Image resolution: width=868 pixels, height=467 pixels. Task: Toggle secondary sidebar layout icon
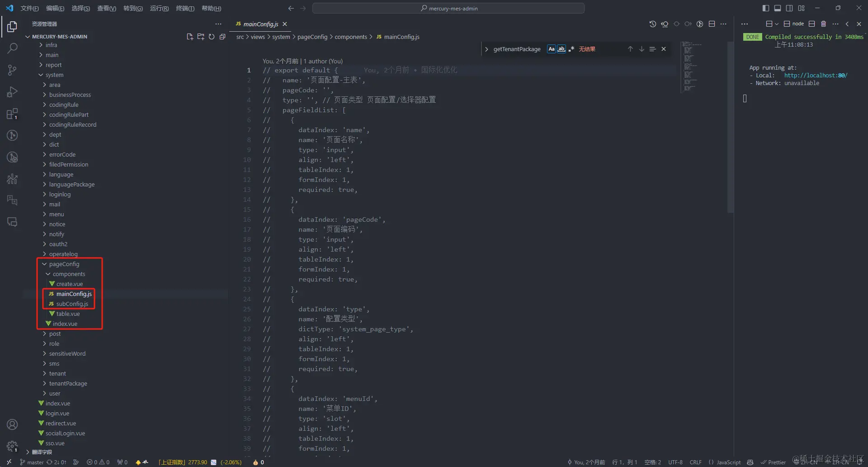(x=789, y=8)
